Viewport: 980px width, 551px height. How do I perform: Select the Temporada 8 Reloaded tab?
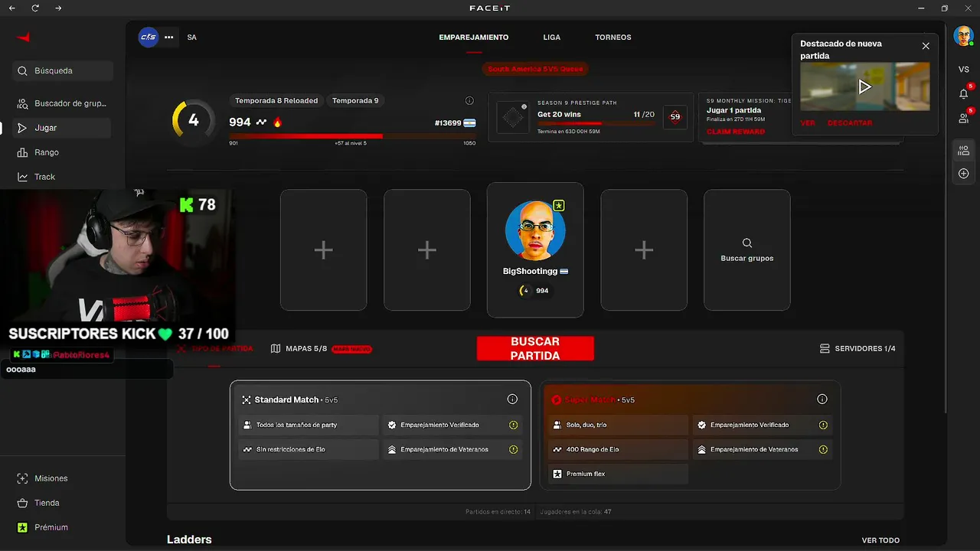coord(276,100)
